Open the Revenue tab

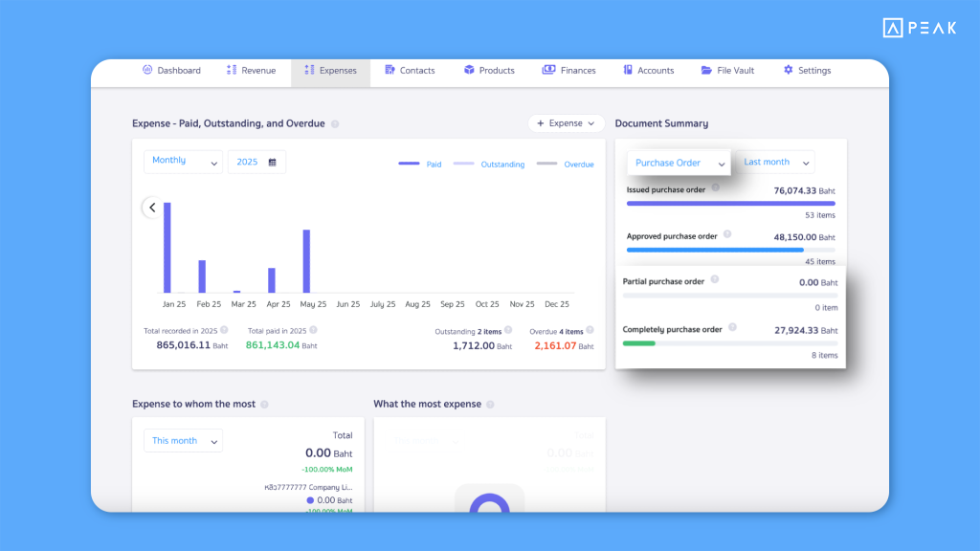[251, 71]
